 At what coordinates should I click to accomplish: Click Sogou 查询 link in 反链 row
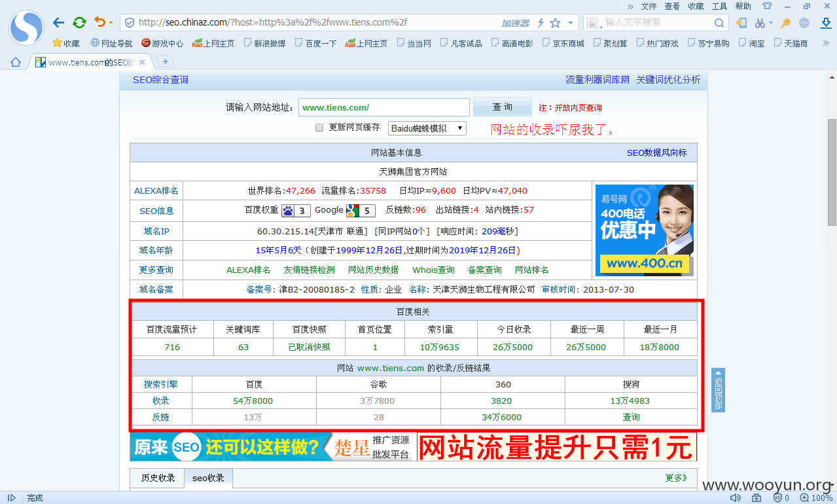coord(632,417)
